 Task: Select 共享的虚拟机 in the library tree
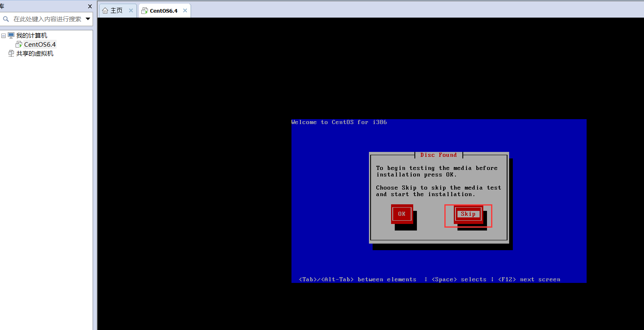click(x=35, y=54)
